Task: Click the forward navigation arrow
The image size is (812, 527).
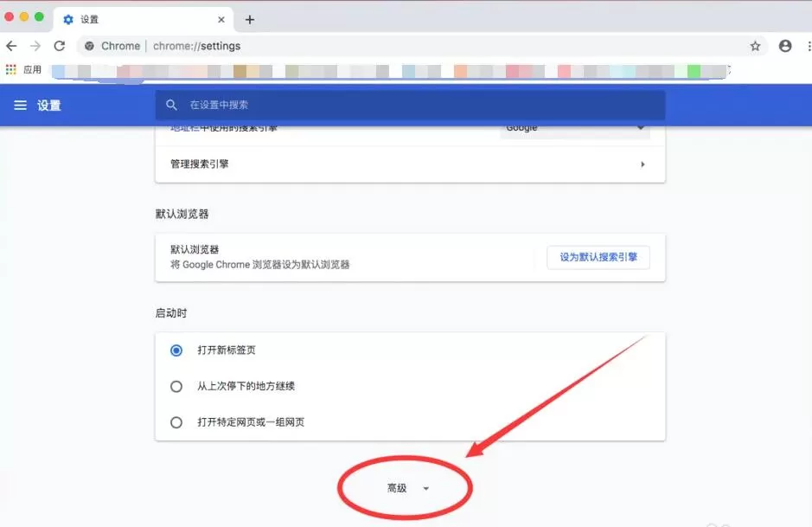Action: pyautogui.click(x=35, y=46)
